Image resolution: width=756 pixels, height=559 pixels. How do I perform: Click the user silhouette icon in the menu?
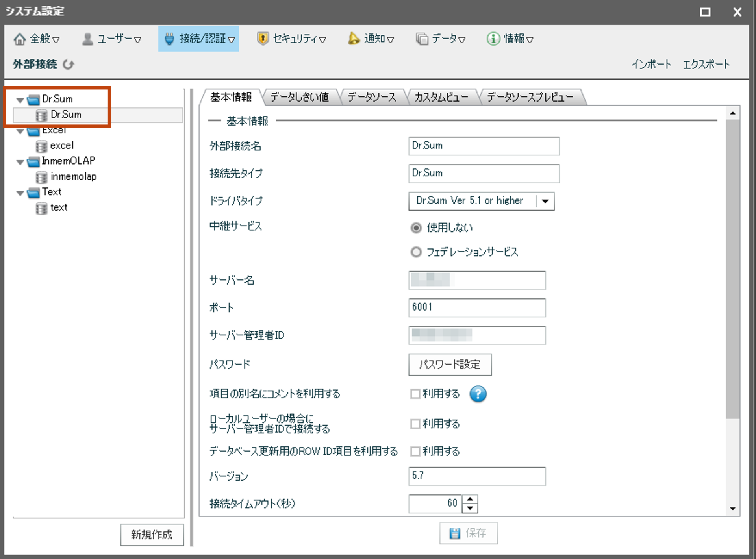click(87, 39)
